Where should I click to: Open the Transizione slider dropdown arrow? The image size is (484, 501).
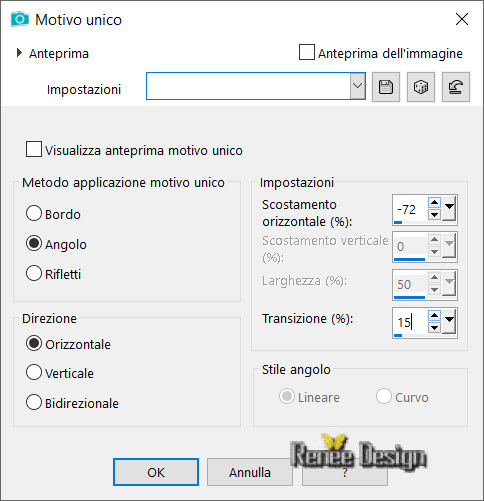point(449,322)
